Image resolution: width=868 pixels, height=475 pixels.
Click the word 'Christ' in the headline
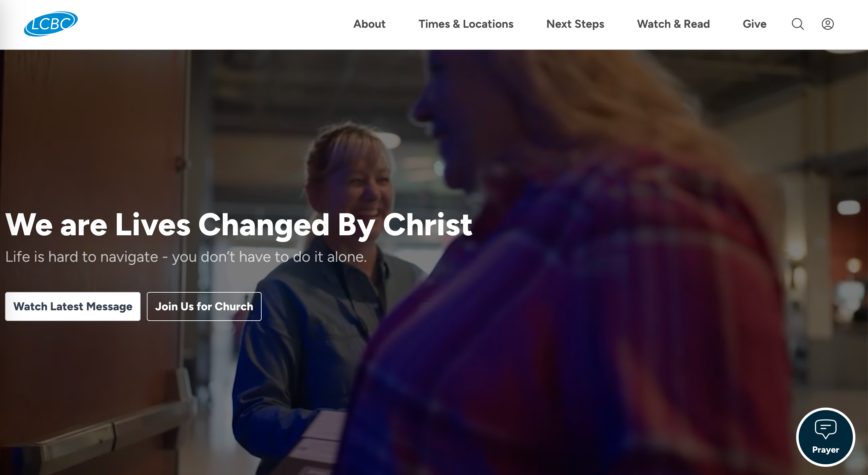click(427, 225)
